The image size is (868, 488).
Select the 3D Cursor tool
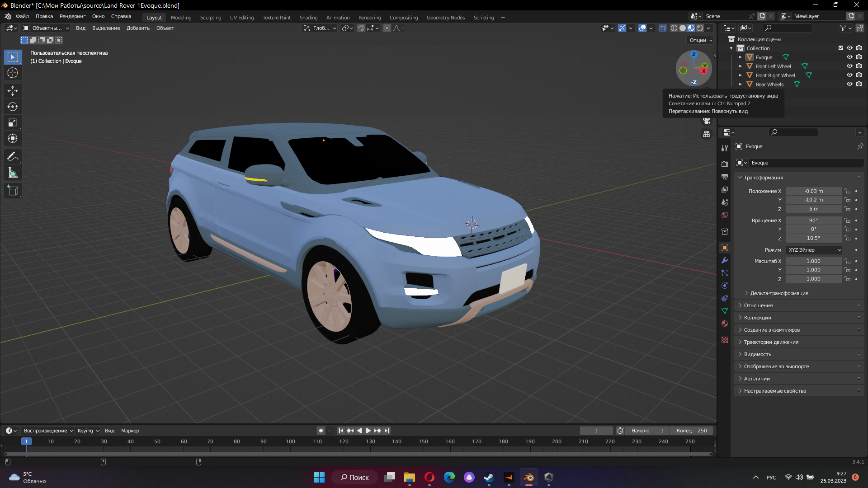click(13, 73)
